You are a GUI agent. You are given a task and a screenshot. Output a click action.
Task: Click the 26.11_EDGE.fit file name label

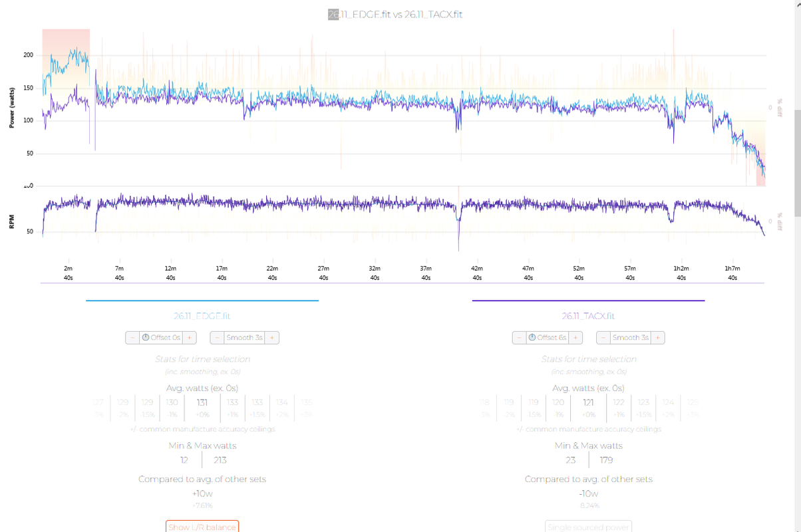[x=202, y=317]
